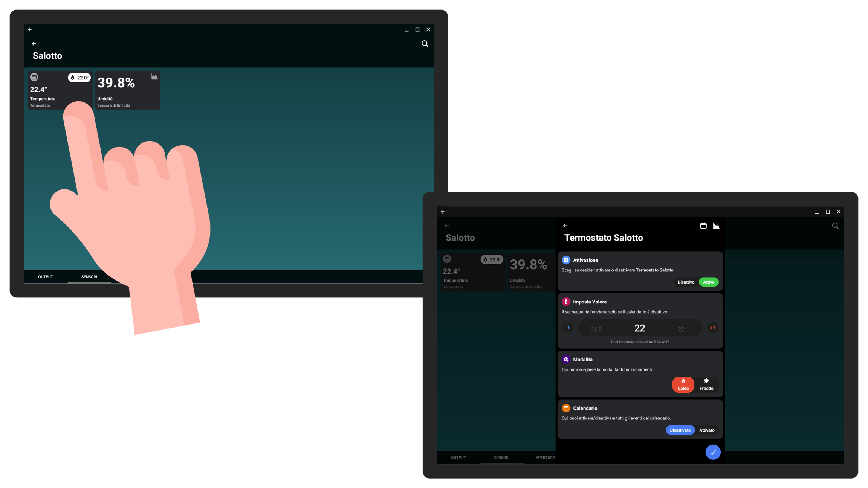The height and width of the screenshot is (488, 868).
Task: Open chart icon in Termostato Salotto header
Action: coord(716,226)
